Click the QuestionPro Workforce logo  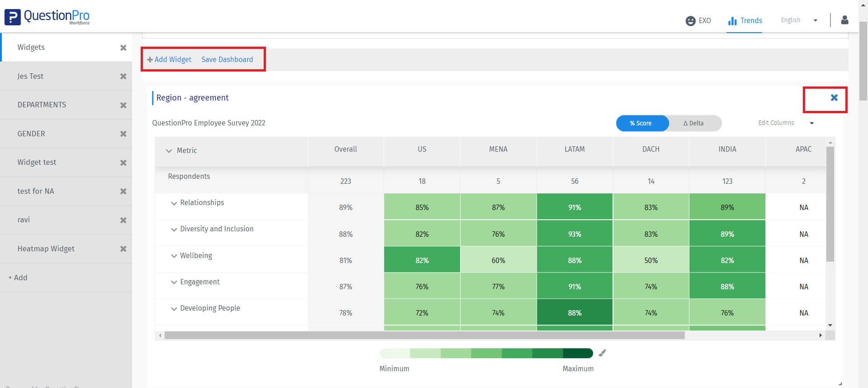[47, 17]
